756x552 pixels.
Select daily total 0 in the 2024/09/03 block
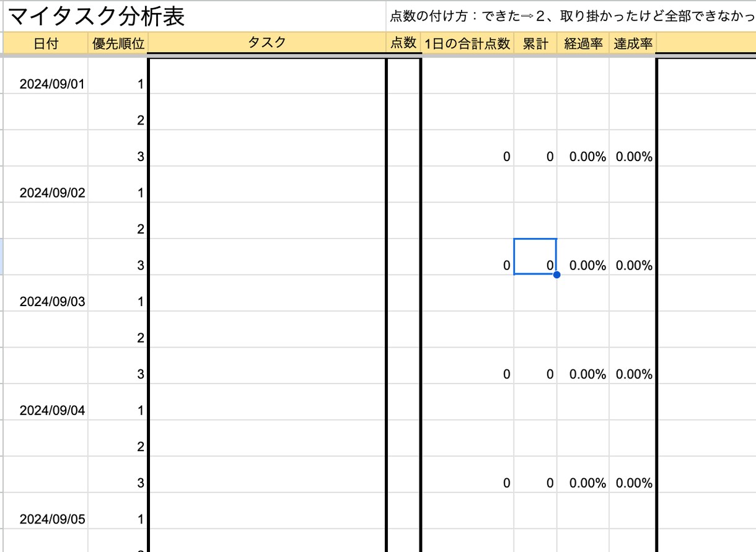[x=468, y=366]
